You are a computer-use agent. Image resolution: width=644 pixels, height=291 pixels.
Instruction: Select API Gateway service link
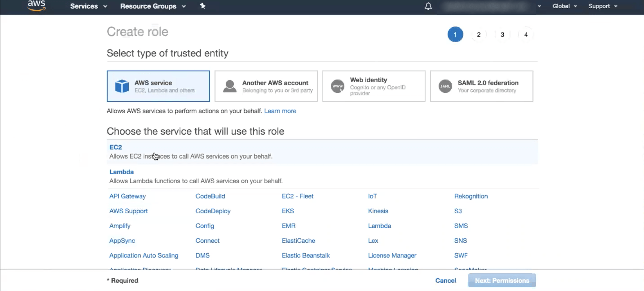[128, 196]
